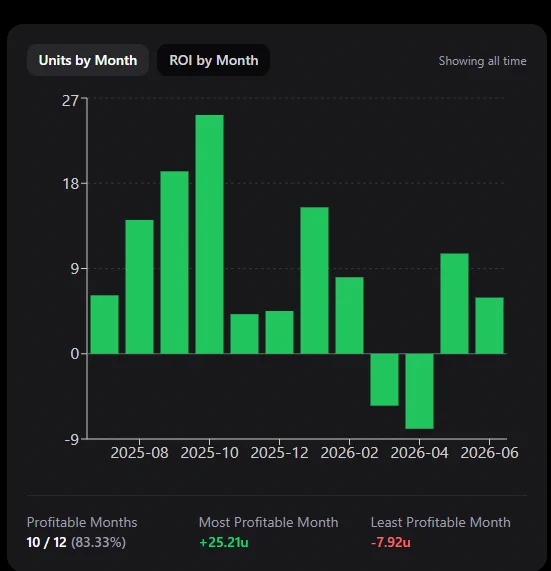Click y-axis value 27

point(70,101)
